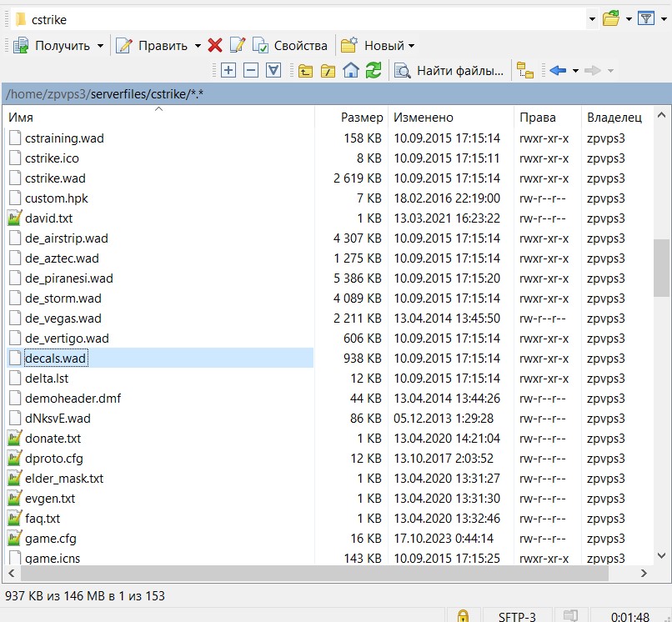The image size is (672, 622).
Task: Click the file filter funnel icon
Action: (646, 19)
